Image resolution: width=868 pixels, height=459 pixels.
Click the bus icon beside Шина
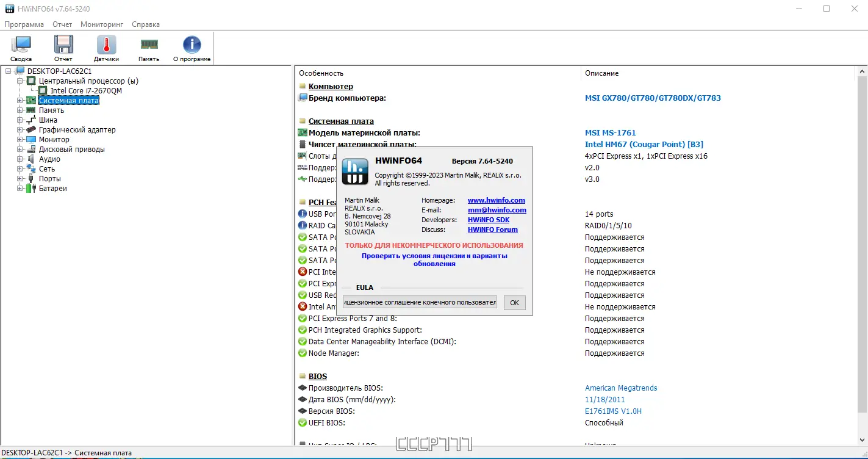pos(31,120)
